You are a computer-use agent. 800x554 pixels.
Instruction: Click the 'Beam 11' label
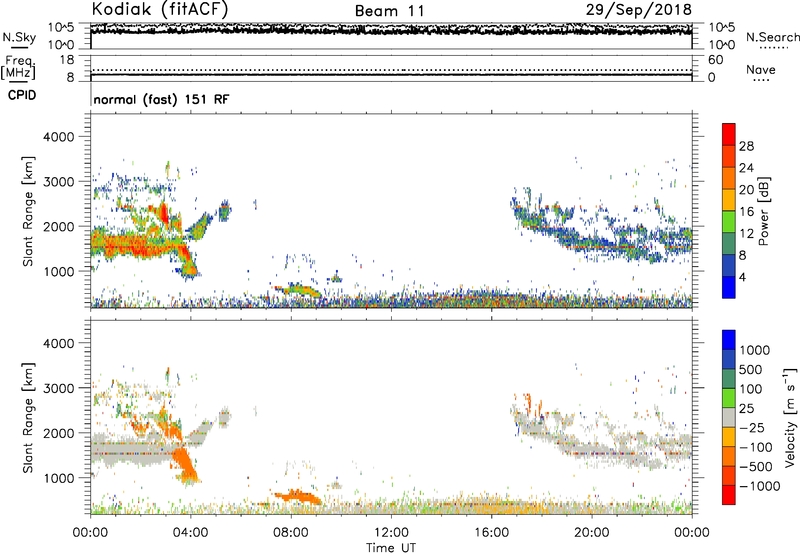[389, 11]
